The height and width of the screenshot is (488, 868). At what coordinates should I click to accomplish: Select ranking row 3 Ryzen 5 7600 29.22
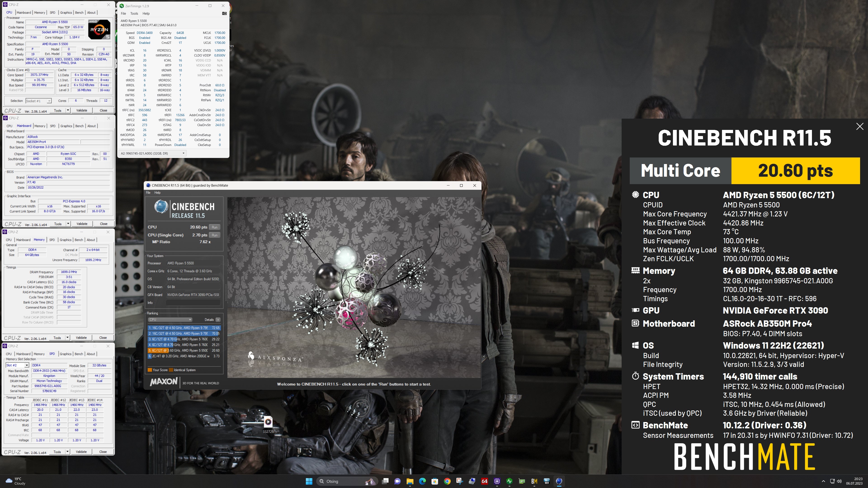pyautogui.click(x=184, y=339)
